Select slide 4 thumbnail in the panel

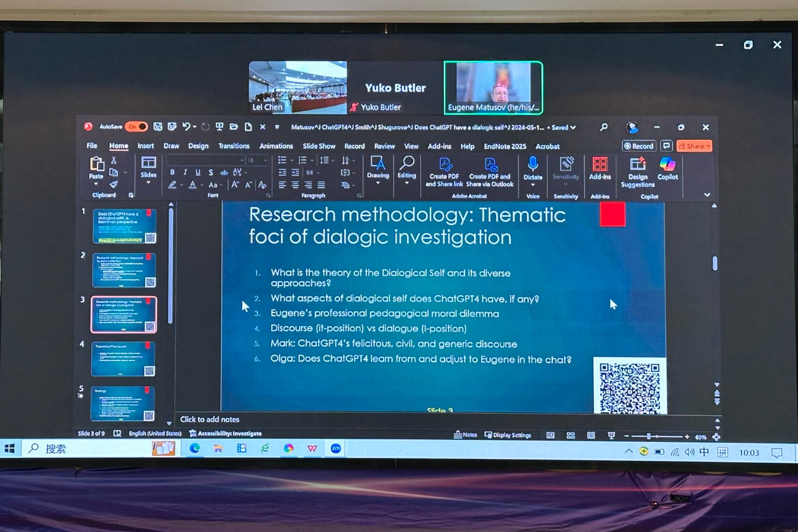point(123,359)
